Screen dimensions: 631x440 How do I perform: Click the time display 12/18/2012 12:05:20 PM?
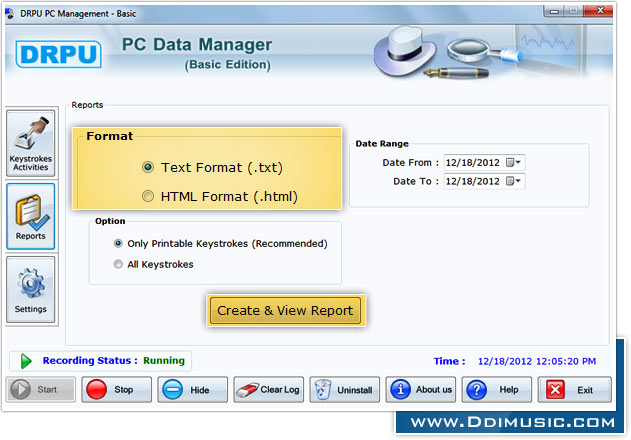[x=537, y=361]
